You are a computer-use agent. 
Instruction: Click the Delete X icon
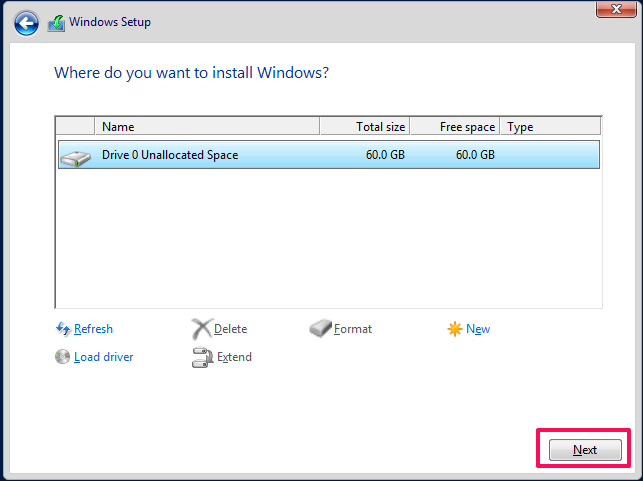click(202, 329)
